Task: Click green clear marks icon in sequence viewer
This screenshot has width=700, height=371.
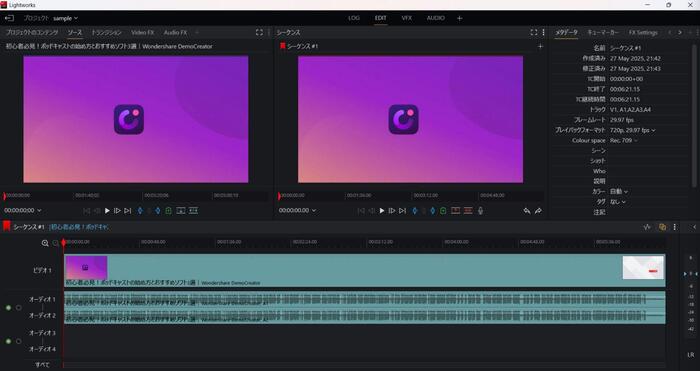Action: (443, 211)
